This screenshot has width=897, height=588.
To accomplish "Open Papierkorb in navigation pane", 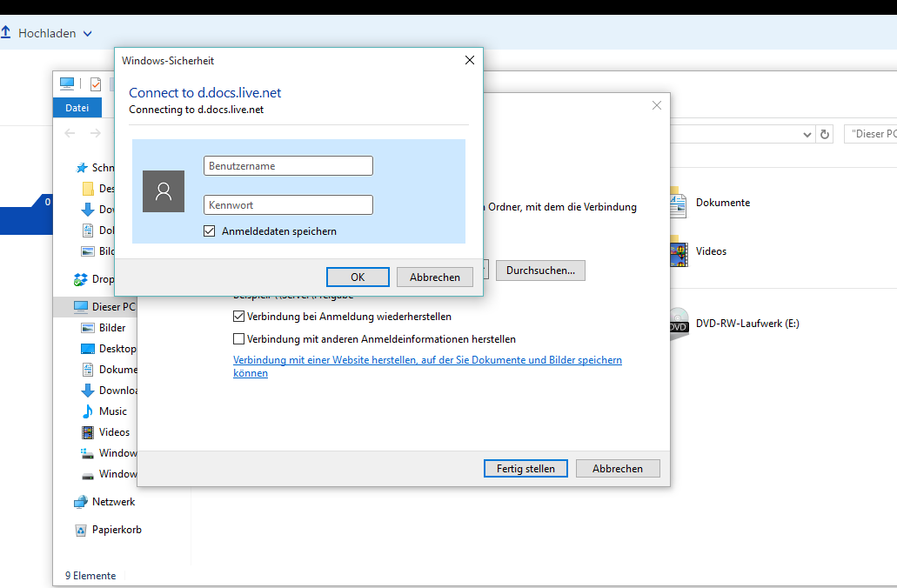I will coord(117,530).
